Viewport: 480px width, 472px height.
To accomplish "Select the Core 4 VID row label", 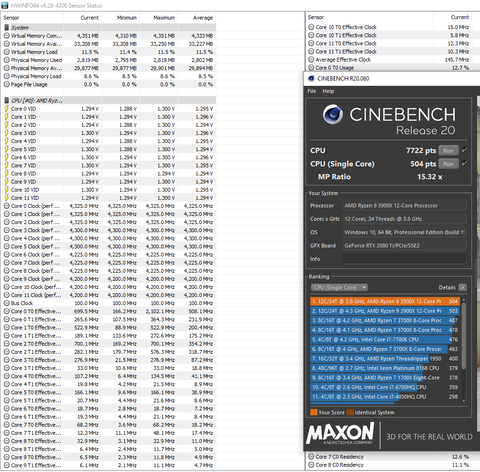I will 23,141.
